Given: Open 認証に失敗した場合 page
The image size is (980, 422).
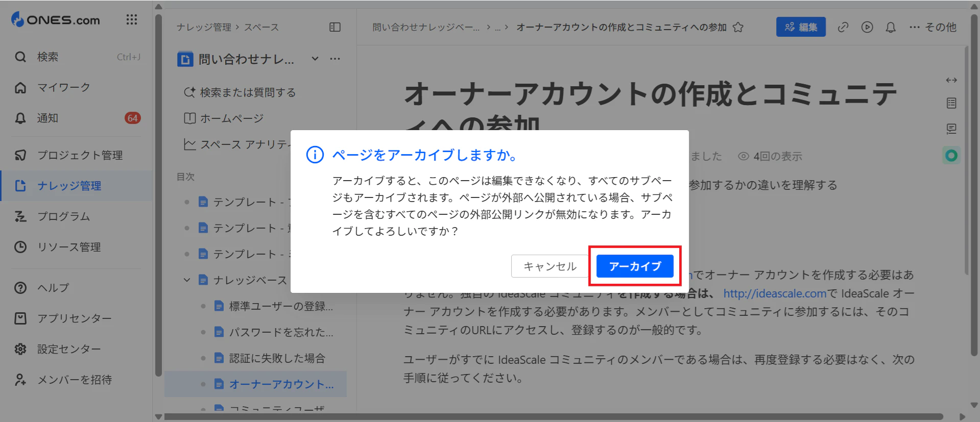Looking at the screenshot, I should tap(270, 358).
